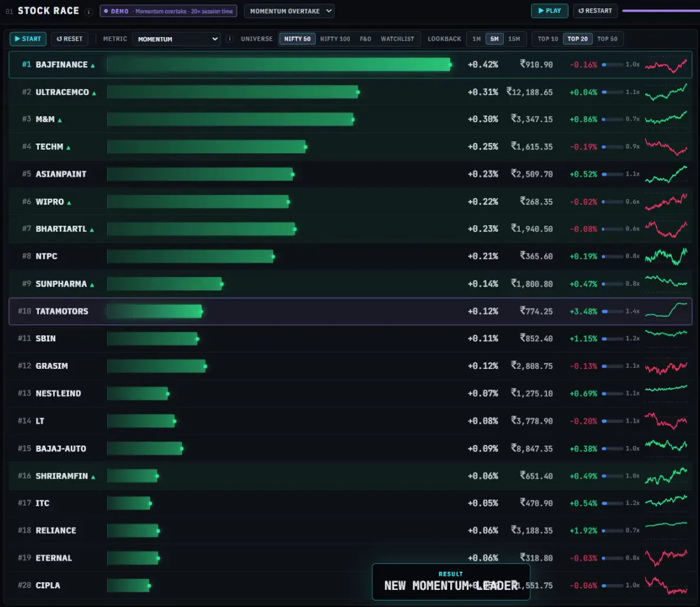Viewport: 700px width, 607px height.
Task: Click the ₹8,847.35 price for BAJAJ-AUTO
Action: click(x=531, y=448)
